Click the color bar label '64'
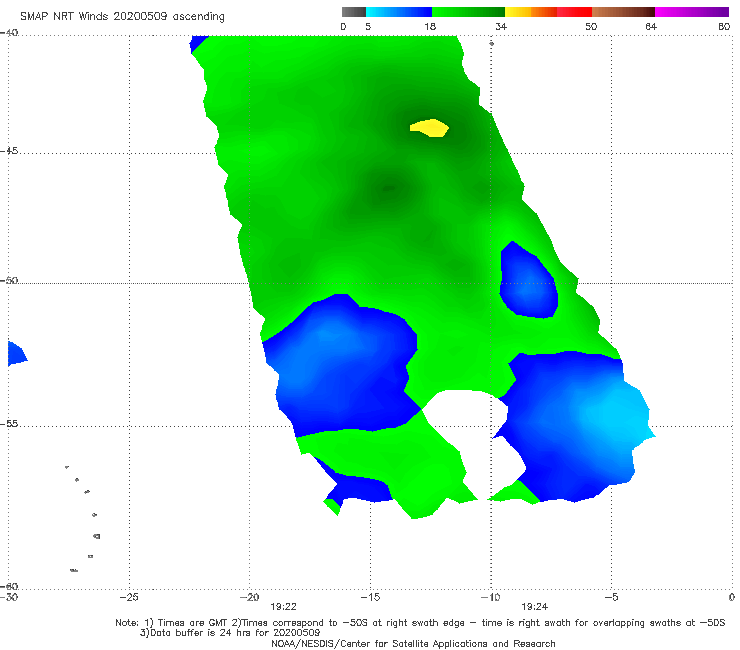 tap(651, 27)
